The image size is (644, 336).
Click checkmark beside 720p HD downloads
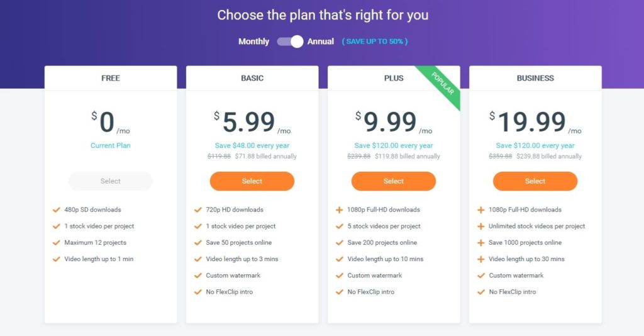tap(198, 210)
